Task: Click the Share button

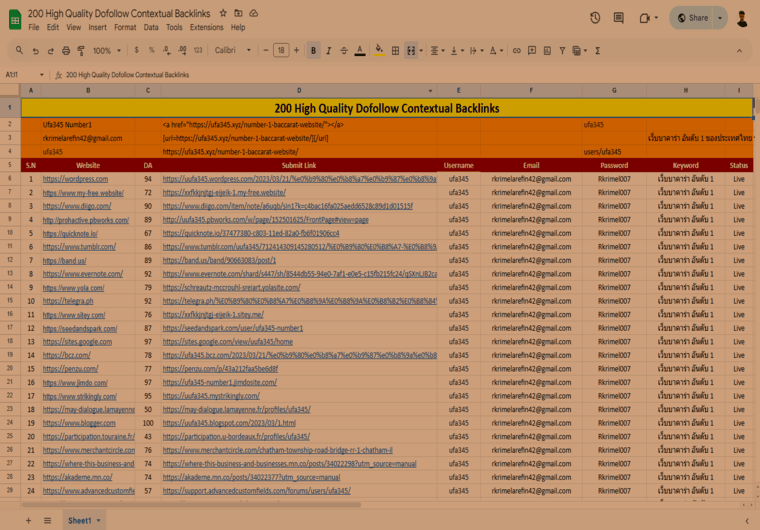Action: coord(691,18)
